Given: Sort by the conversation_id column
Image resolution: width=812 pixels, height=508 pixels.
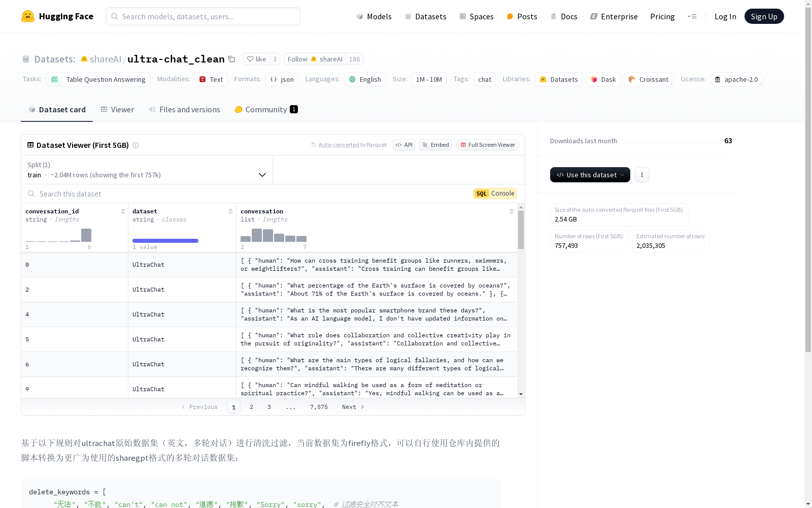Looking at the screenshot, I should click(x=123, y=211).
